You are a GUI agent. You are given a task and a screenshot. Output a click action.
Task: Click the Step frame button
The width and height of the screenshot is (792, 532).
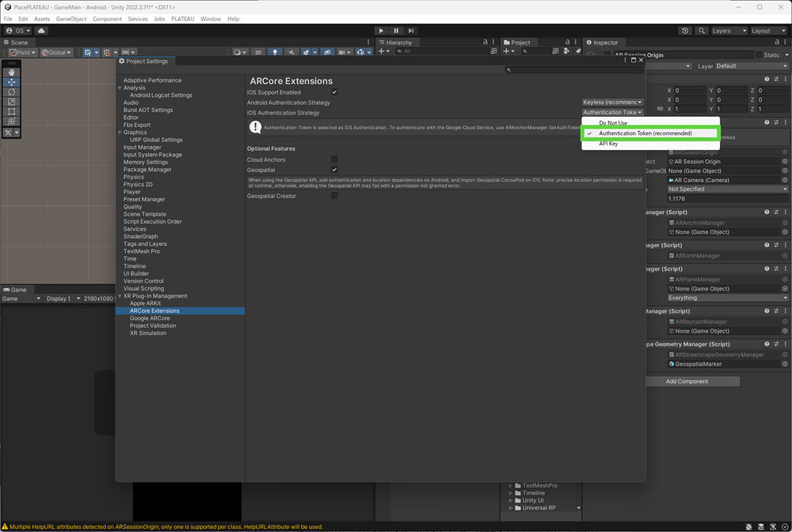coord(411,30)
